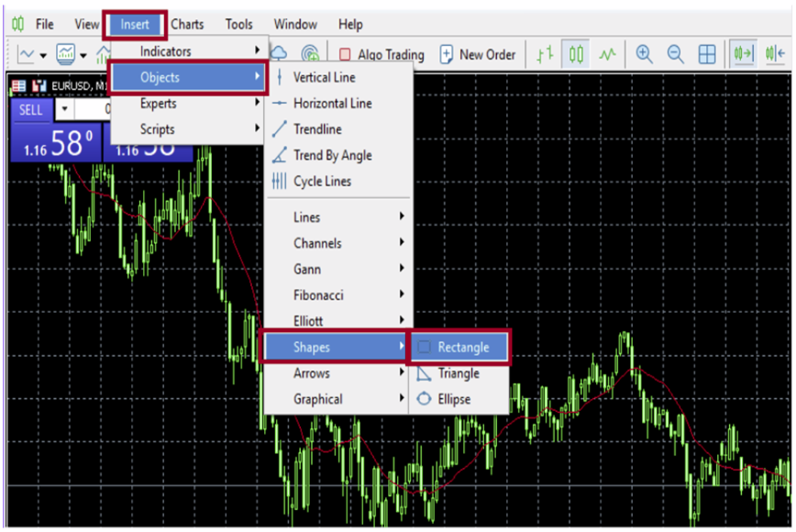Click the tile windows grid icon
The image size is (796, 532).
pyautogui.click(x=707, y=54)
